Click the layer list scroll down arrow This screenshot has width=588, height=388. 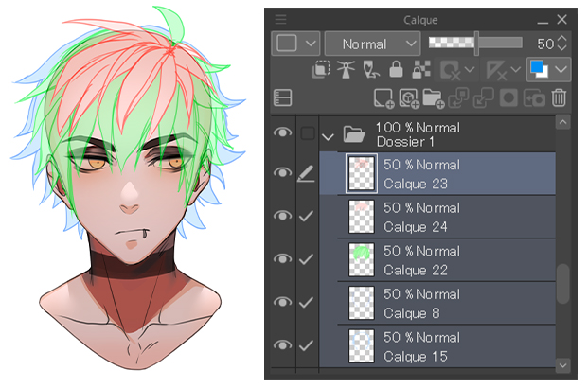coord(562,365)
